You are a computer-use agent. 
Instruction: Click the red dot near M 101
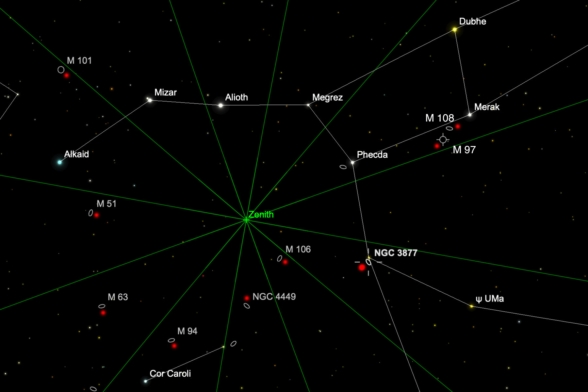[x=67, y=75]
